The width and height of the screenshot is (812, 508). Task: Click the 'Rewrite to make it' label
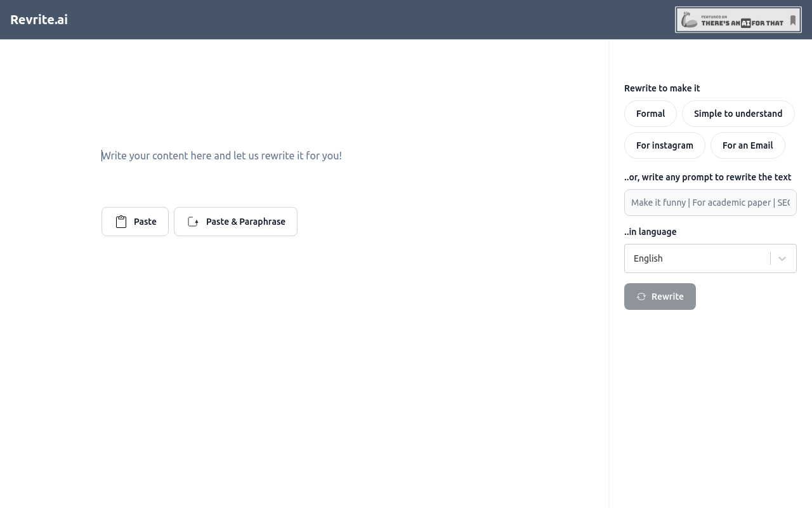tap(662, 88)
